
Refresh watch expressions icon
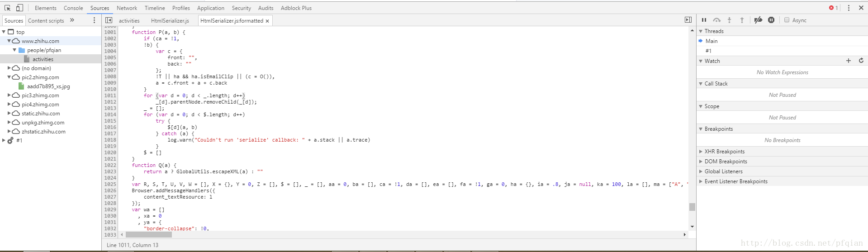click(861, 61)
